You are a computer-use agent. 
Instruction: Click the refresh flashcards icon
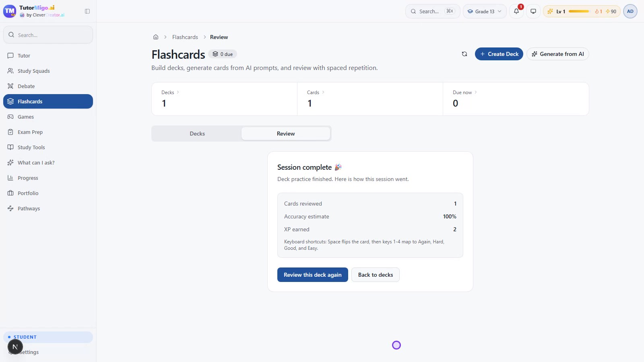click(x=464, y=54)
